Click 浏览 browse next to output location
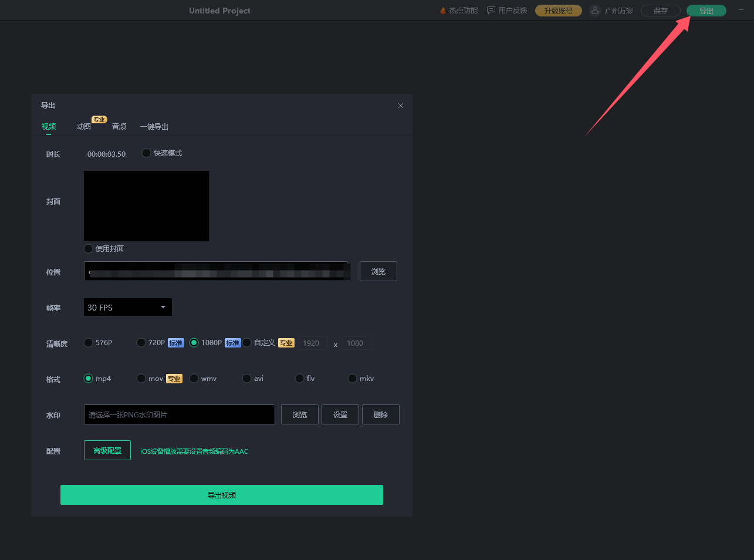The image size is (754, 560). [x=378, y=271]
